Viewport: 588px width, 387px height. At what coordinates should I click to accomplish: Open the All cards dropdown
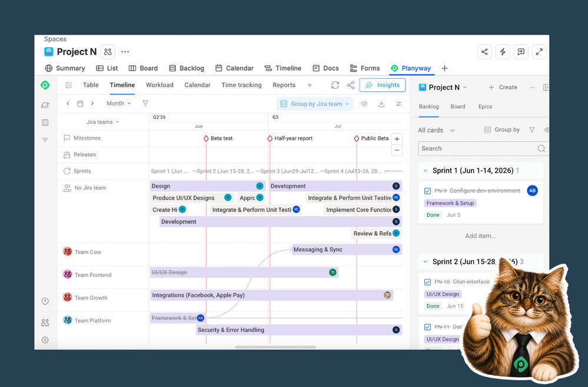tap(436, 130)
